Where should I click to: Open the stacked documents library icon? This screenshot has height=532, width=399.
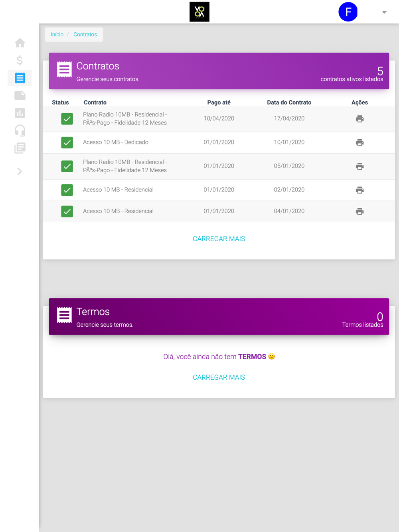click(x=20, y=148)
